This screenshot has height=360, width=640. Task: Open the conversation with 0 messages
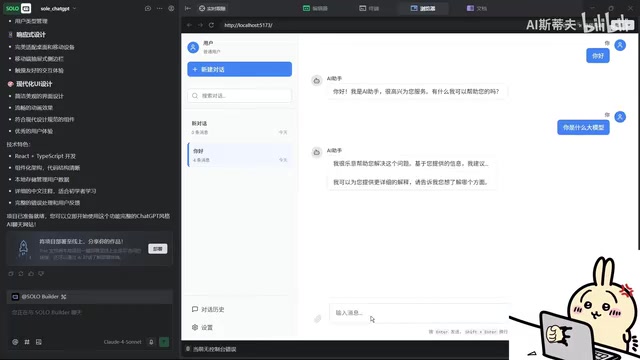[240, 127]
